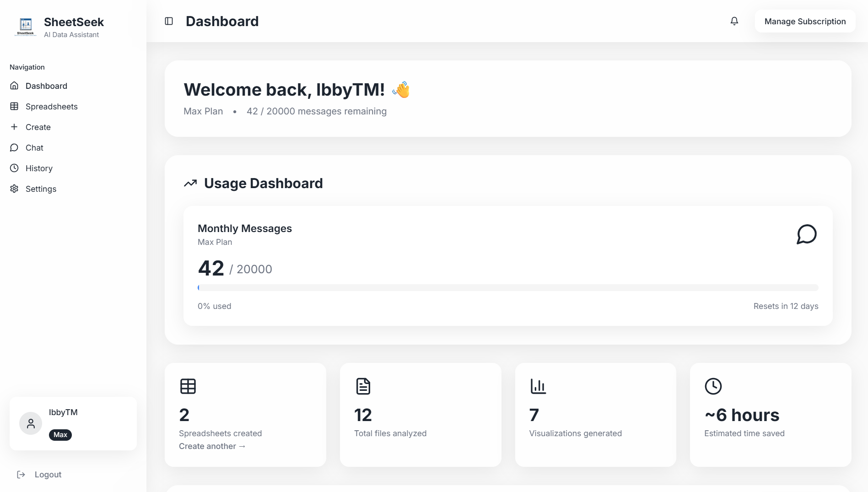Image resolution: width=868 pixels, height=492 pixels.
Task: Select the bar chart visualization icon
Action: point(538,386)
